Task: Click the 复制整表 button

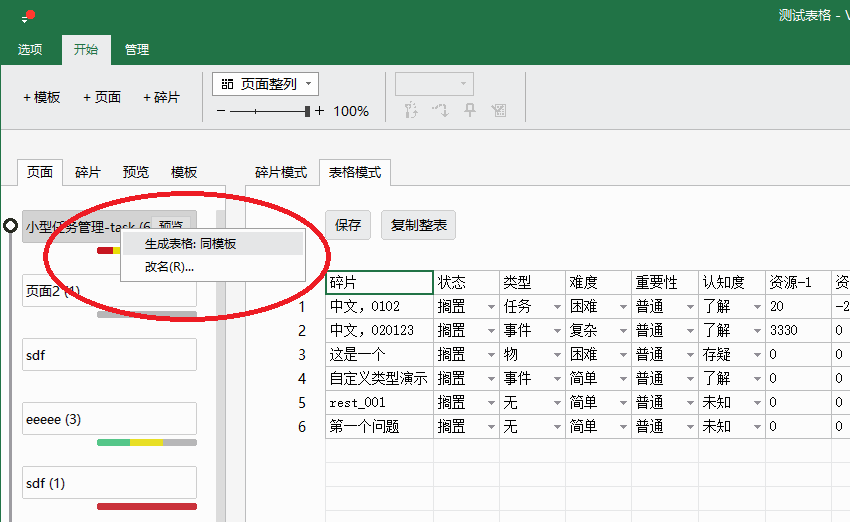Action: point(419,226)
